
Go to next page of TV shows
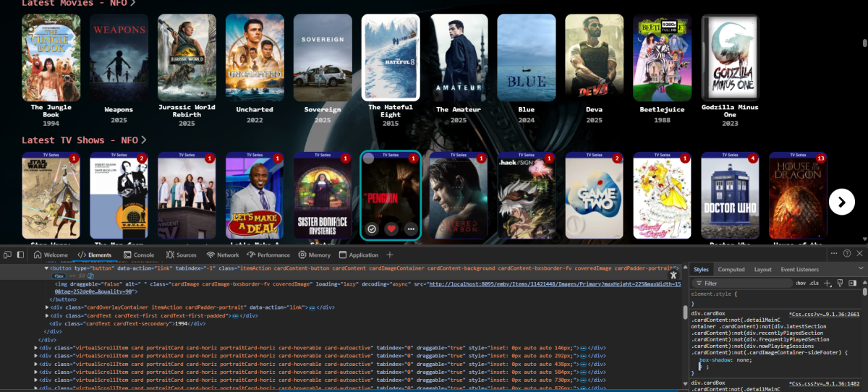click(x=841, y=202)
